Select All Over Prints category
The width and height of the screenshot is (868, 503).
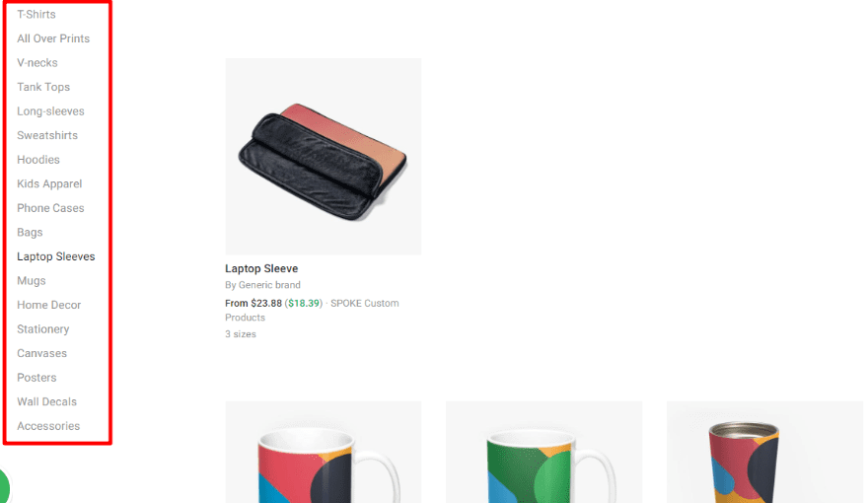[53, 38]
